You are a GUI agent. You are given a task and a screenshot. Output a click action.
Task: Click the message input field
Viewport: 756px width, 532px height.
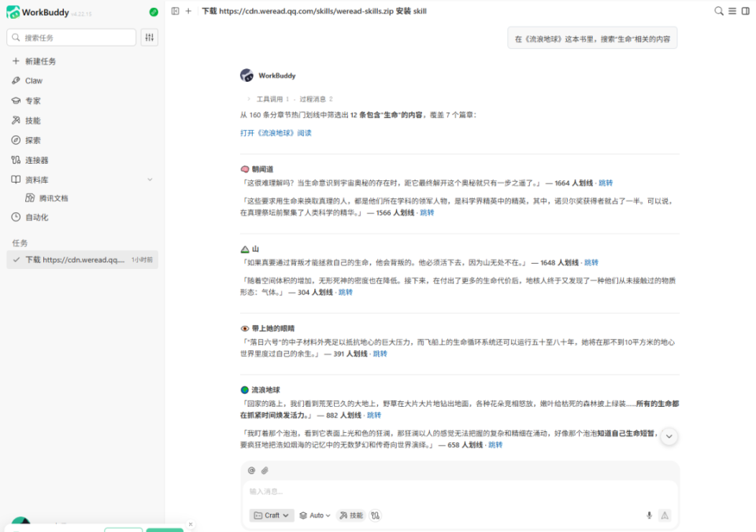460,492
